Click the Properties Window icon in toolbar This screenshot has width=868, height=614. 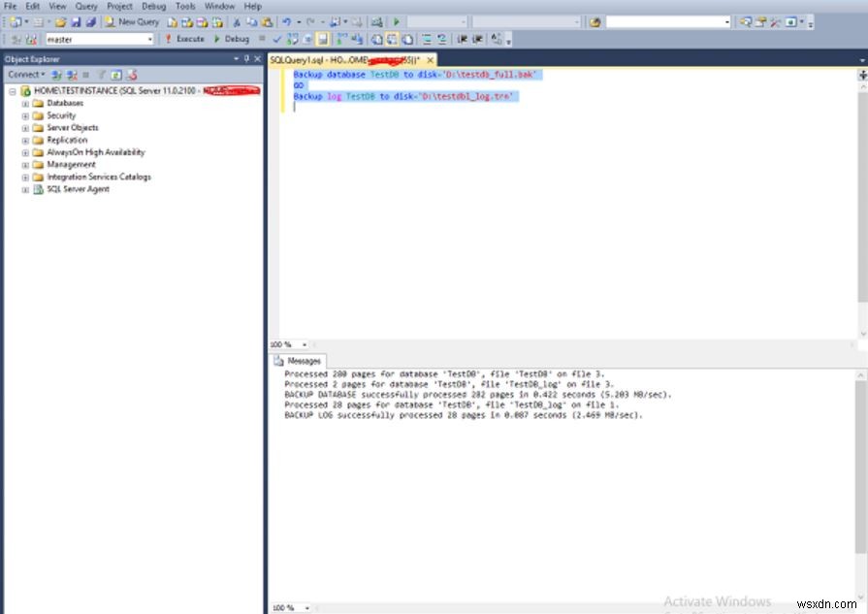[760, 22]
